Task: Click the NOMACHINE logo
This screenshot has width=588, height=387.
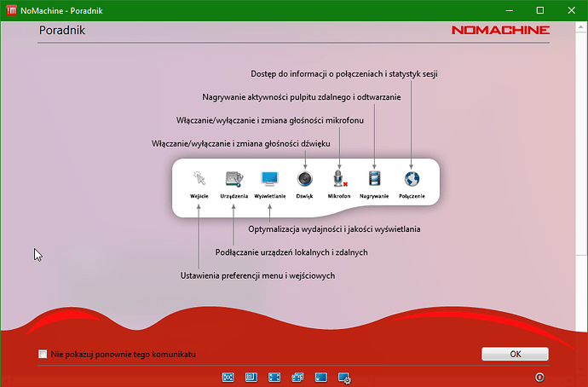Action: (x=500, y=30)
